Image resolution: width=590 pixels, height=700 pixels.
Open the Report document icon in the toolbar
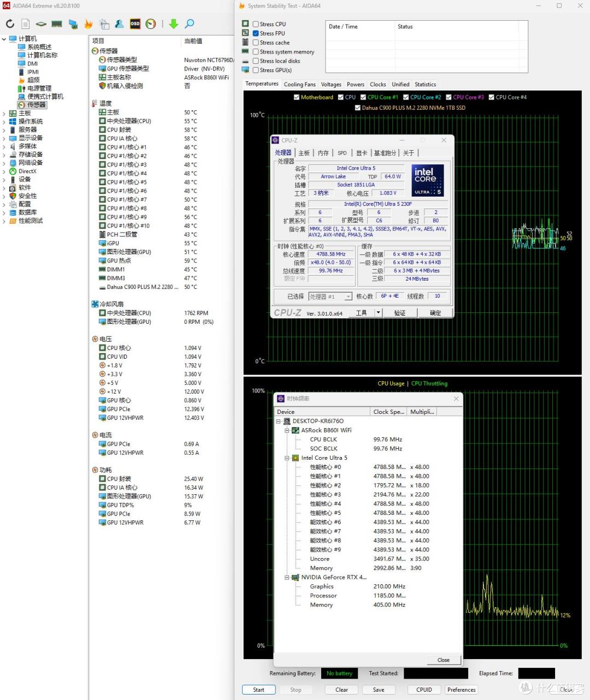click(x=26, y=24)
